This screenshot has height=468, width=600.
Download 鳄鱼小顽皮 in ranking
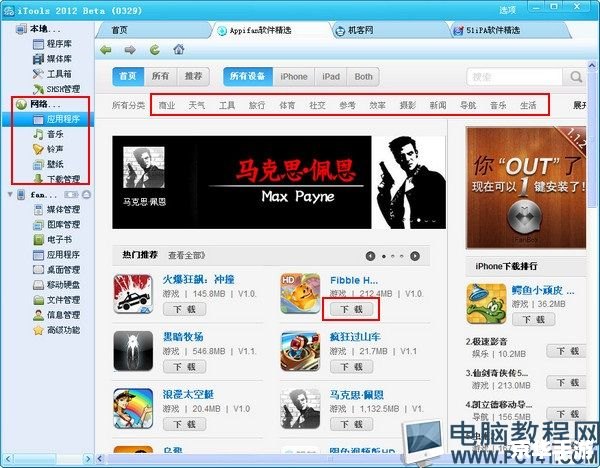pyautogui.click(x=534, y=320)
